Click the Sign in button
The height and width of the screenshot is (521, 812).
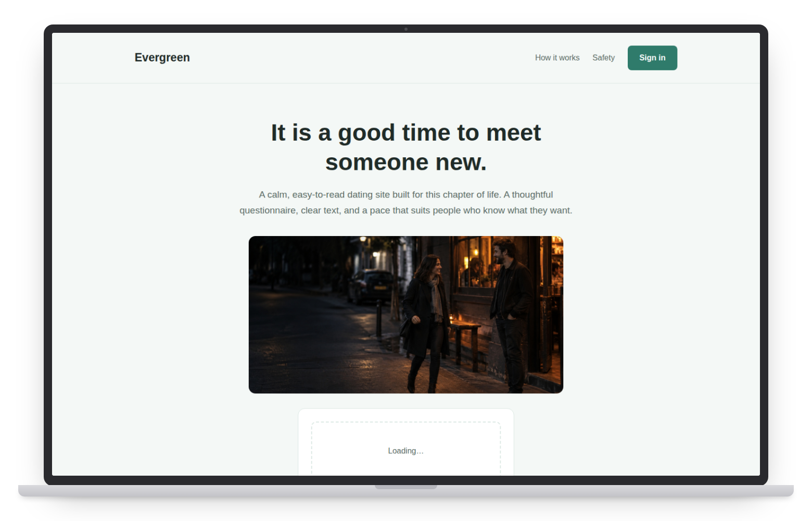[x=652, y=58]
